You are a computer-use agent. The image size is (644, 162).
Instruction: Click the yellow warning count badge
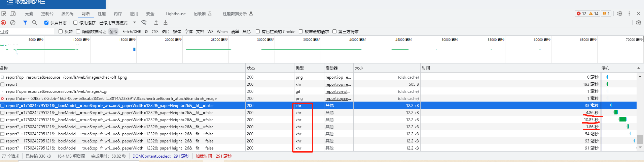point(594,13)
